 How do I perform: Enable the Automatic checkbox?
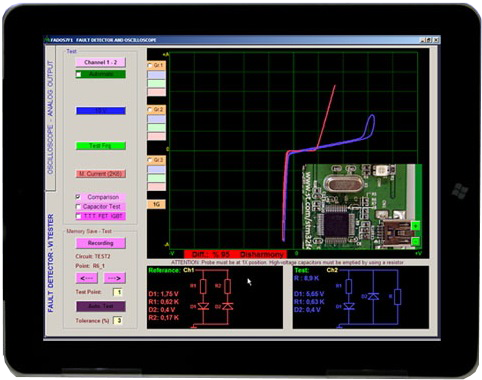pyautogui.click(x=79, y=74)
